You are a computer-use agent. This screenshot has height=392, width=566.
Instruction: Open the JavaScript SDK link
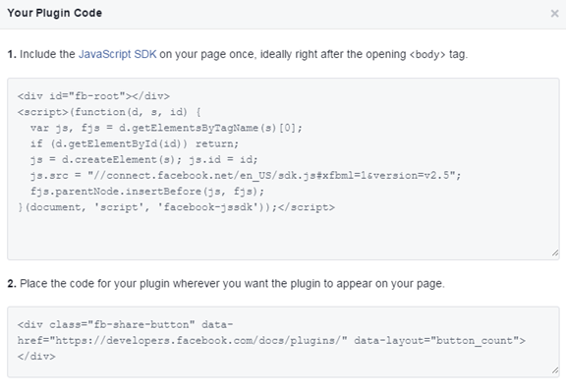pyautogui.click(x=117, y=54)
